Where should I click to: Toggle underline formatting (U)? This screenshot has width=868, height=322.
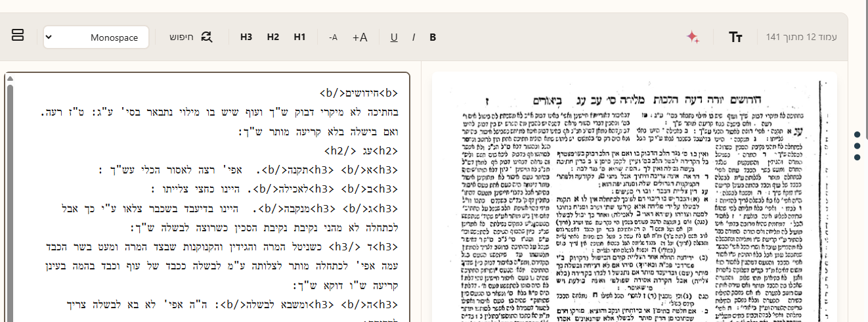(x=394, y=37)
